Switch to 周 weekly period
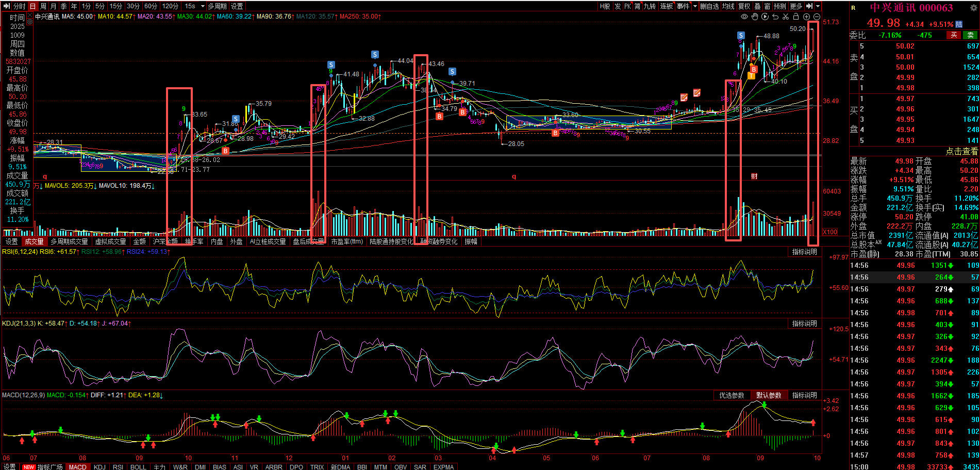The image size is (980, 470). (43, 6)
